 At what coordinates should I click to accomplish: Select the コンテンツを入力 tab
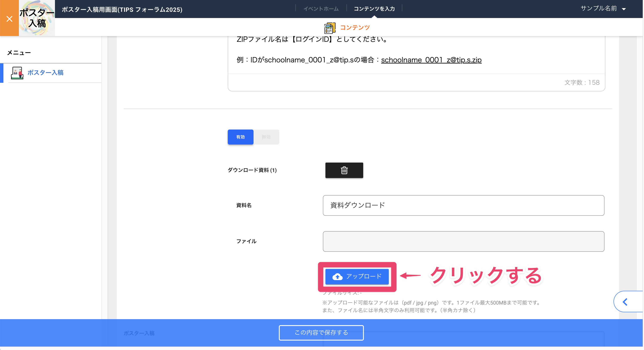tap(374, 8)
